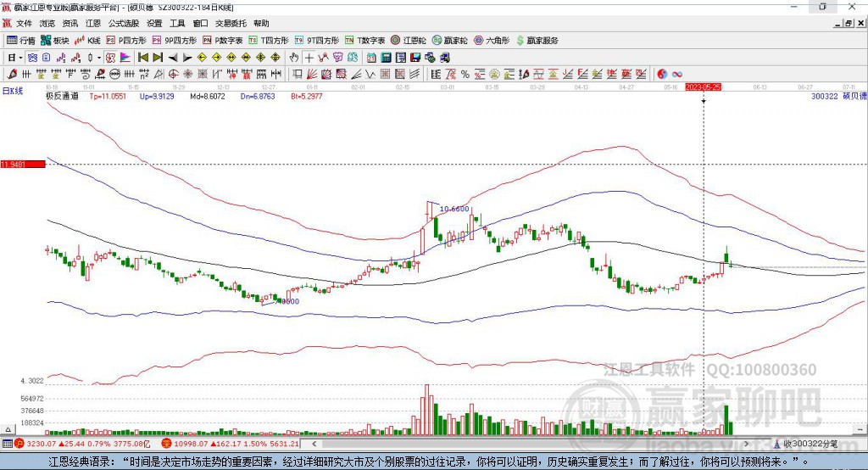Click the 赢家服务 button
Screen dimensions: 868x470
tap(537, 41)
